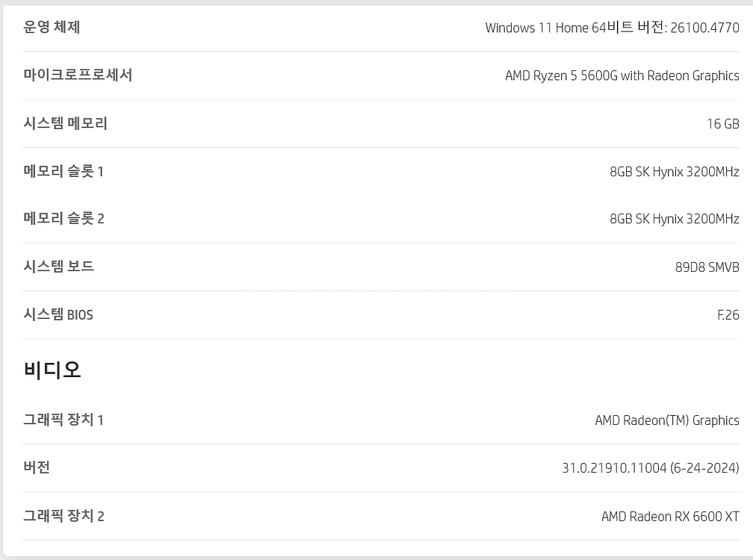Viewport: 753px width, 560px height.
Task: Click the 그래픽 장치 1 label
Action: (63, 420)
